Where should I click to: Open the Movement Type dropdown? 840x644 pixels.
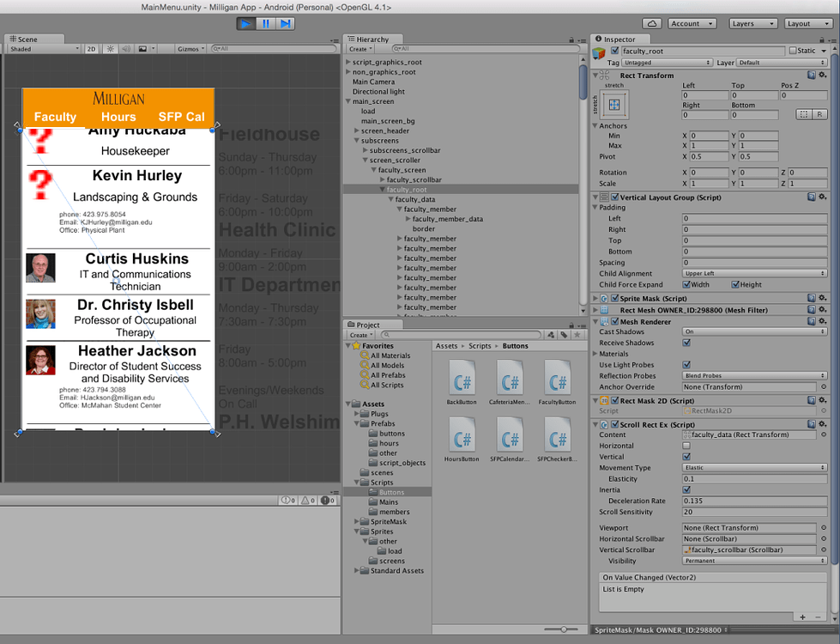[x=754, y=468]
